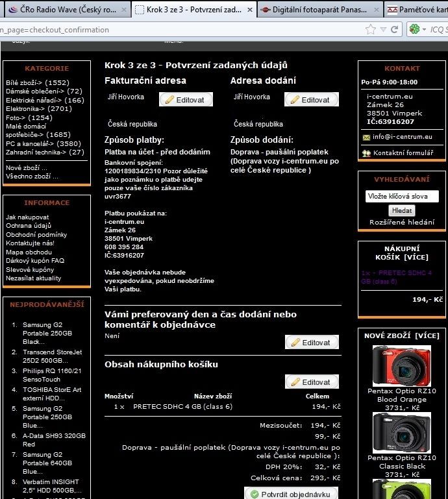Open bestseller Samsung G2 Portable 250GB Black
This screenshot has width=448, height=499.
pyautogui.click(x=47, y=333)
